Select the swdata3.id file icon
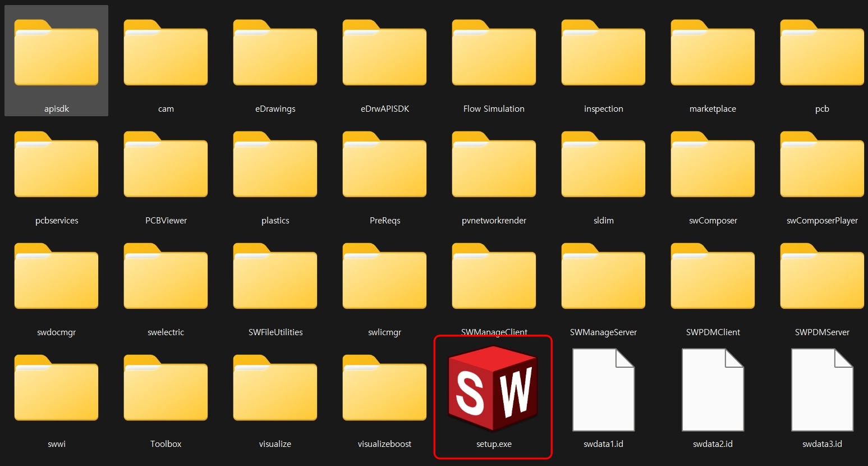The height and width of the screenshot is (466, 868). tap(822, 390)
